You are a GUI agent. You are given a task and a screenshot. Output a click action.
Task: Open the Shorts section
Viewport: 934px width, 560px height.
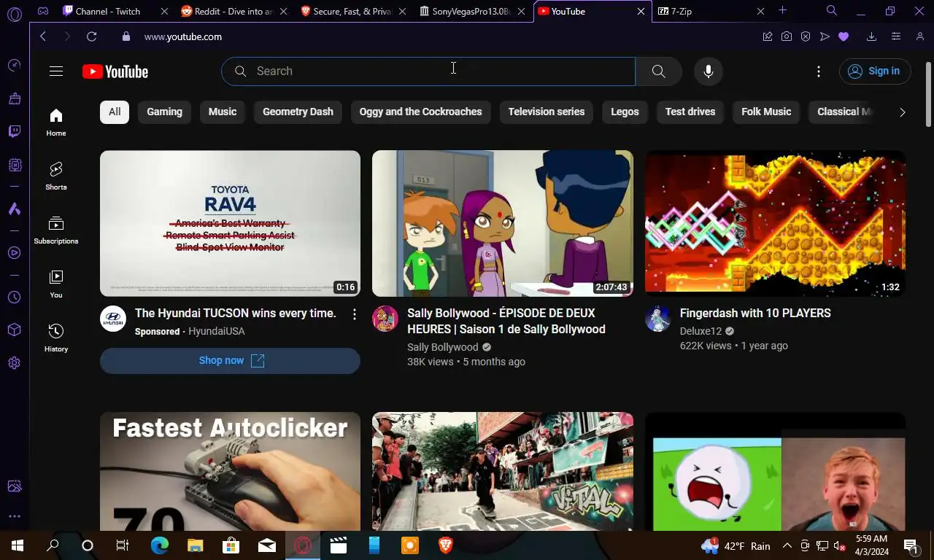(x=56, y=176)
